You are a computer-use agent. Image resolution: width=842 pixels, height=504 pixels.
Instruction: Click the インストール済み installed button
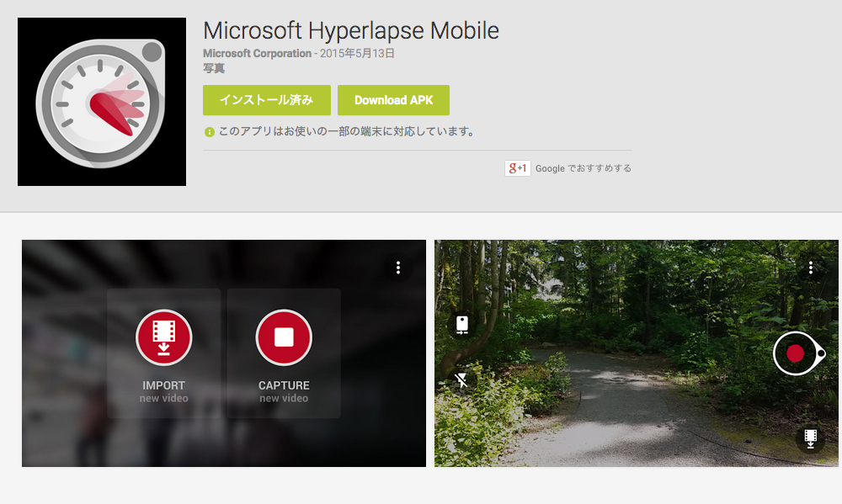(266, 100)
